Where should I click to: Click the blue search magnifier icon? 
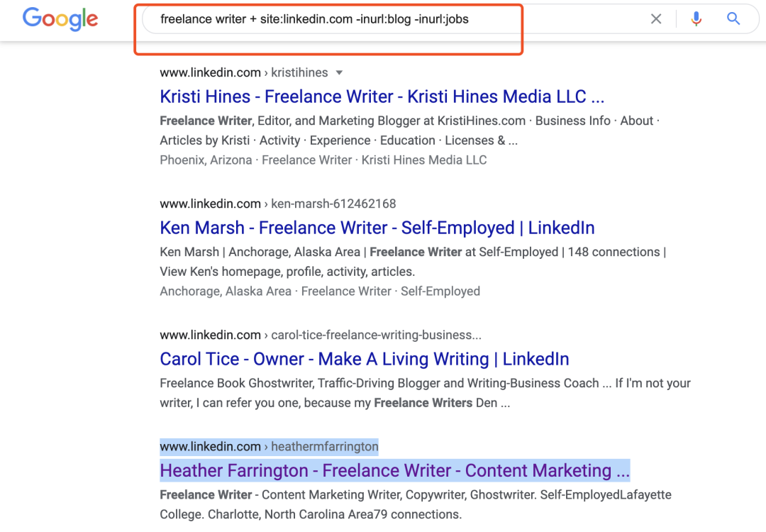pos(733,19)
